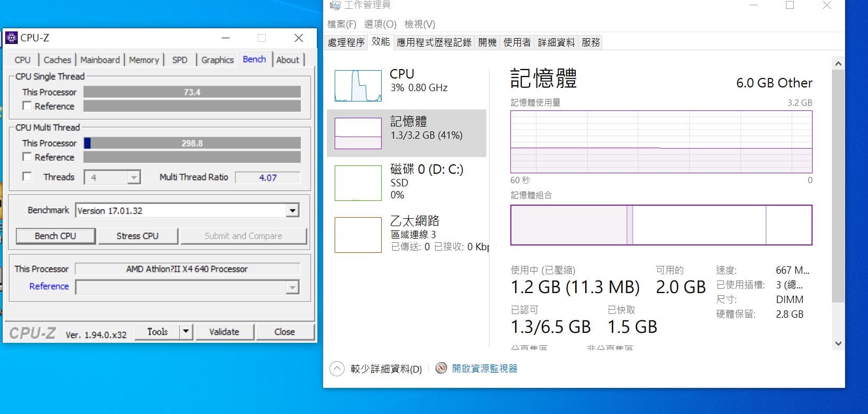Click the Task Manager title bar icon
868x414 pixels.
[335, 5]
